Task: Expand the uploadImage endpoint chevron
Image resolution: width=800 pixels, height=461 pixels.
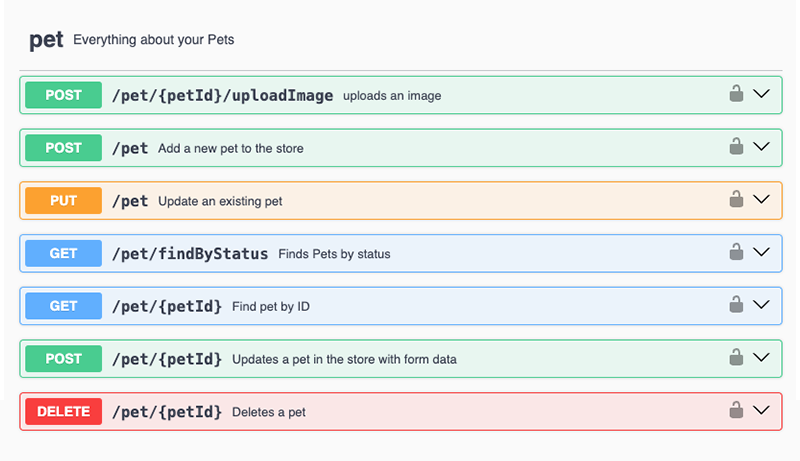Action: [761, 94]
